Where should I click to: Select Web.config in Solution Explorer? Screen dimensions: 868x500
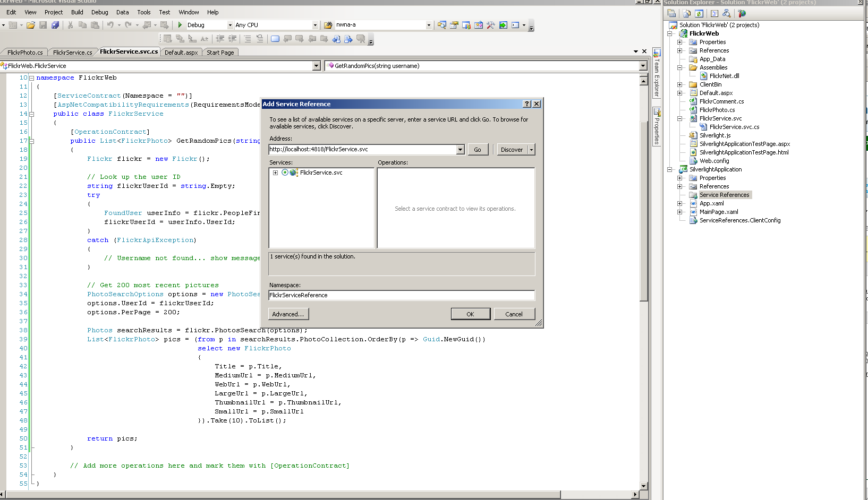pos(714,161)
